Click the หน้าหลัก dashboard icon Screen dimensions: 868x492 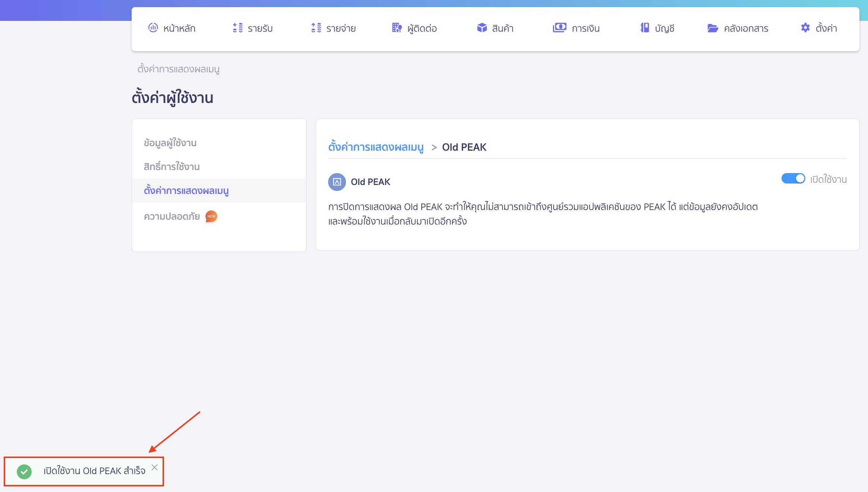153,28
